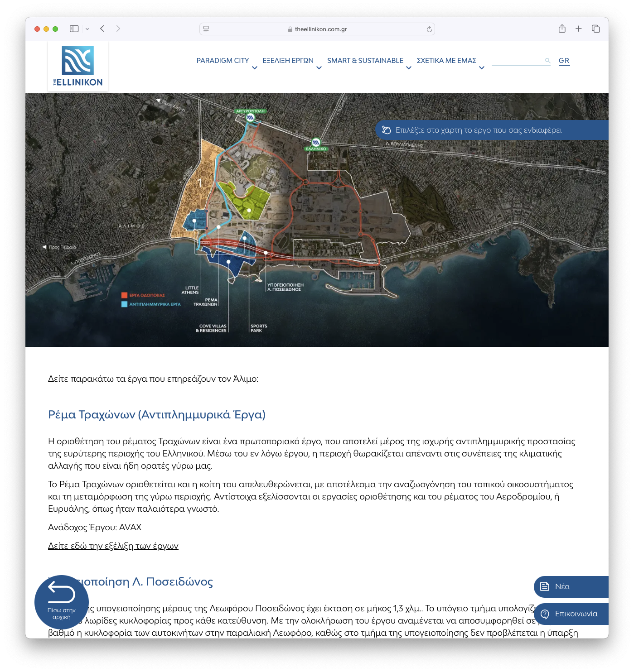Image resolution: width=634 pixels, height=672 pixels.
Task: Click the site search input field
Action: [517, 61]
